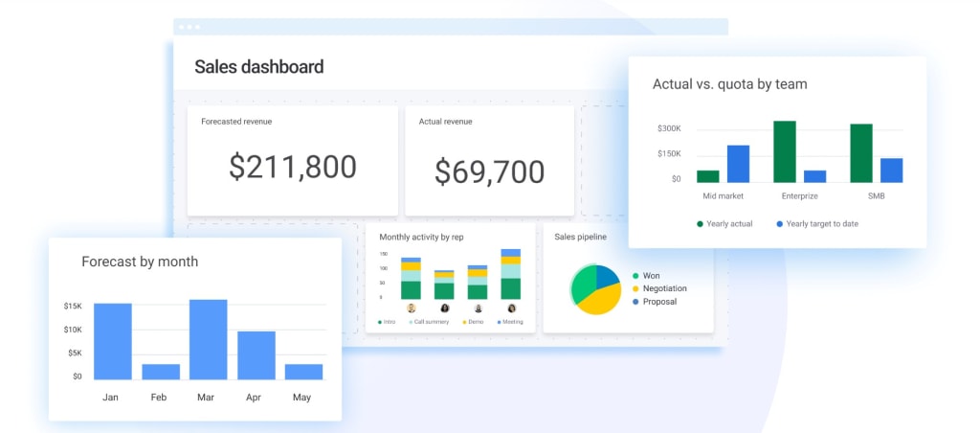
Task: Click the Enterprize axis label
Action: pyautogui.click(x=800, y=195)
